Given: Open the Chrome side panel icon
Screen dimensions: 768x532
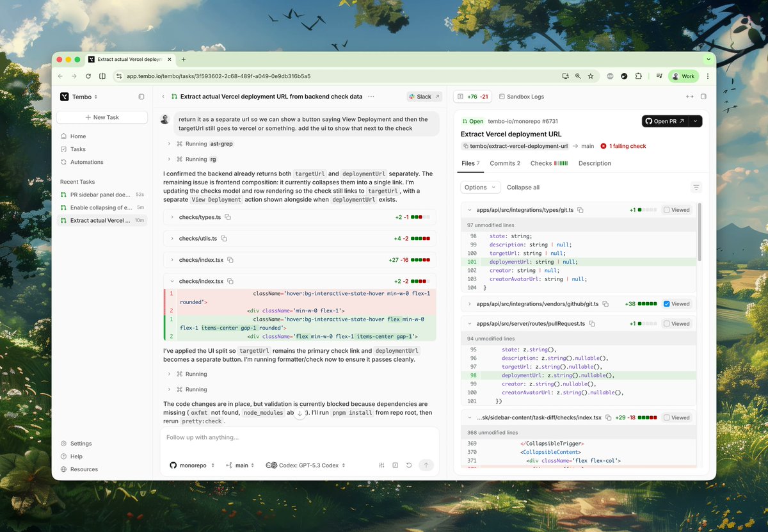Looking at the screenshot, I should 102,76.
